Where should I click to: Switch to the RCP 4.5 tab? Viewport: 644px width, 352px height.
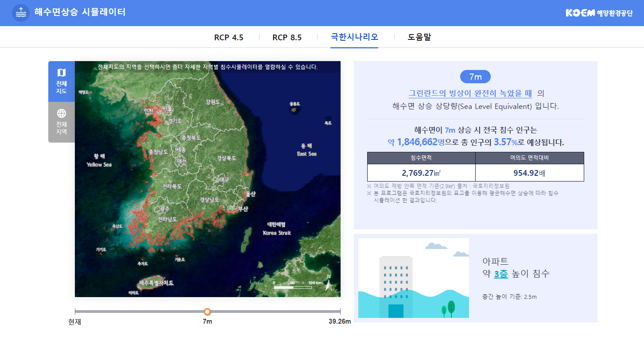(x=229, y=37)
